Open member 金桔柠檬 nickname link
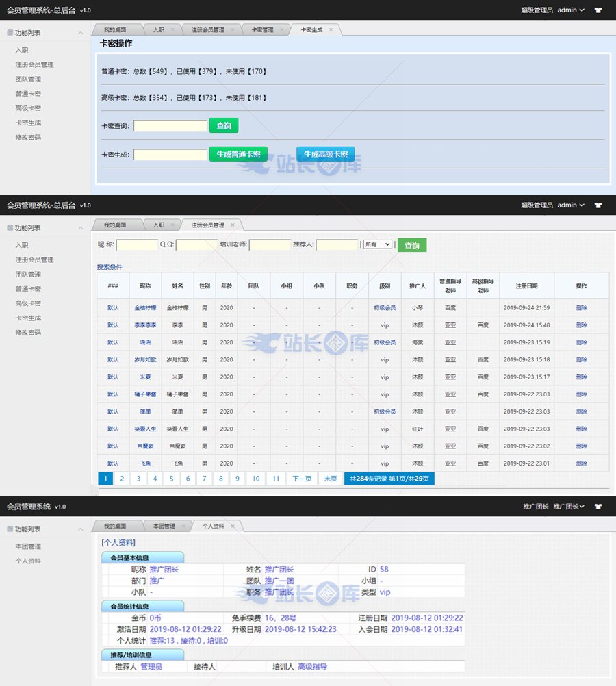This screenshot has width=616, height=686. [145, 308]
